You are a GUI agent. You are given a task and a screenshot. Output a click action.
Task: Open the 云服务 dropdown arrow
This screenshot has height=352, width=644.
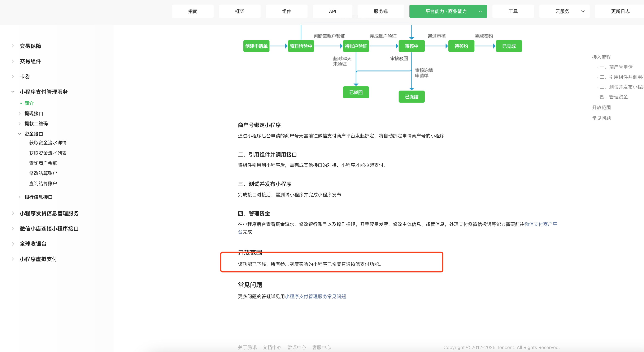(583, 12)
